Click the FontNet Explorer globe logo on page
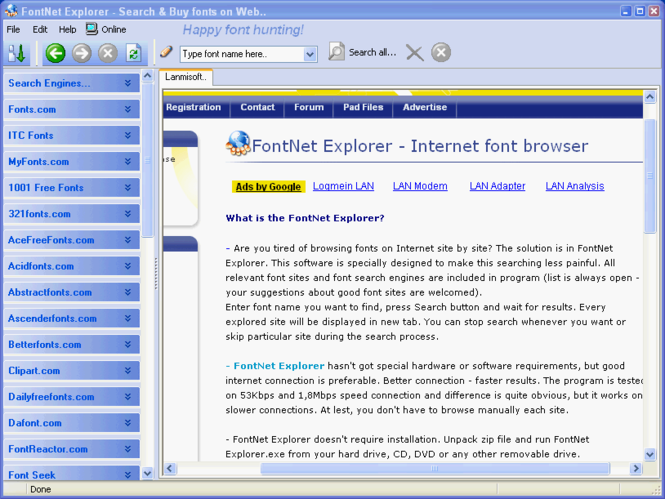 pyautogui.click(x=238, y=143)
